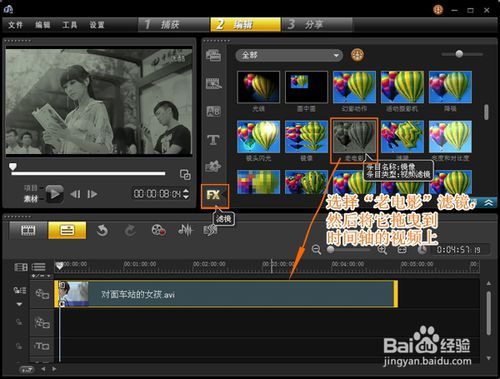Switch to the 2 编辑 Edit step tab

[x=245, y=25]
